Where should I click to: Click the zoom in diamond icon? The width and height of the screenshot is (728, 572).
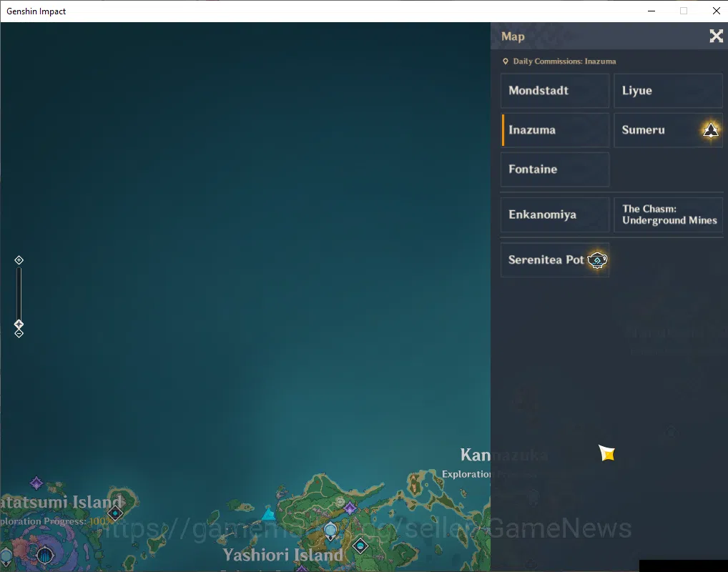tap(19, 260)
